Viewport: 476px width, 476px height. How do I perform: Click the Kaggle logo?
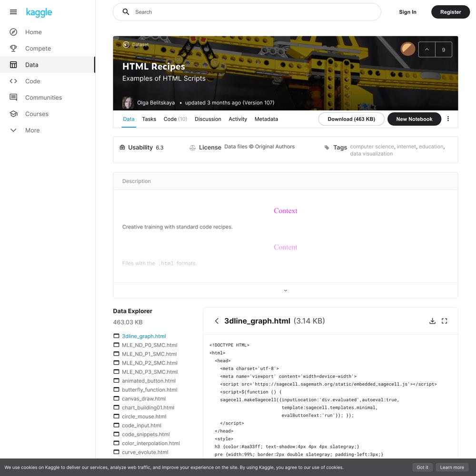pos(39,12)
